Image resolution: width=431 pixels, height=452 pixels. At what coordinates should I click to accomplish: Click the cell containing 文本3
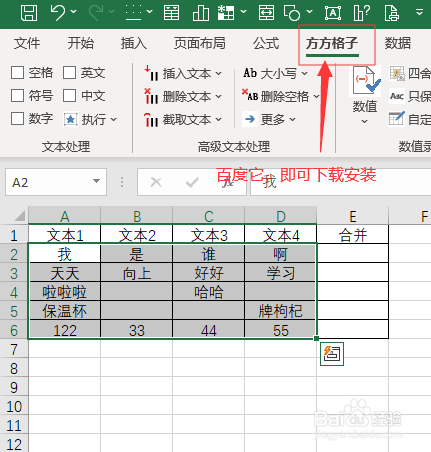(x=209, y=235)
